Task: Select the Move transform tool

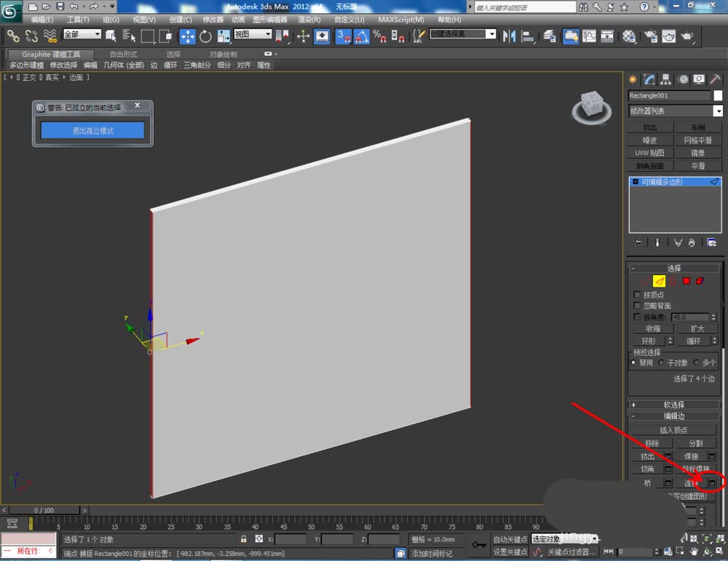Action: [x=188, y=36]
